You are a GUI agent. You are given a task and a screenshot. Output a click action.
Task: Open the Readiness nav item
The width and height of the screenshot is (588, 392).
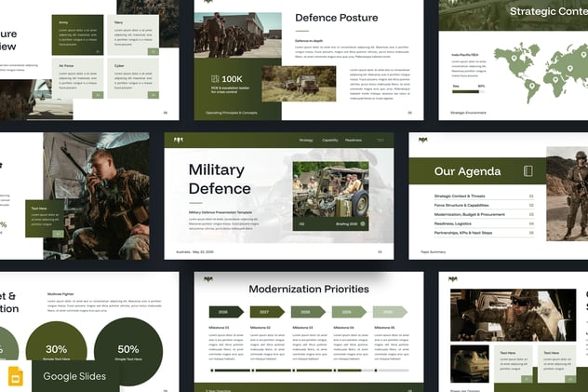[354, 140]
